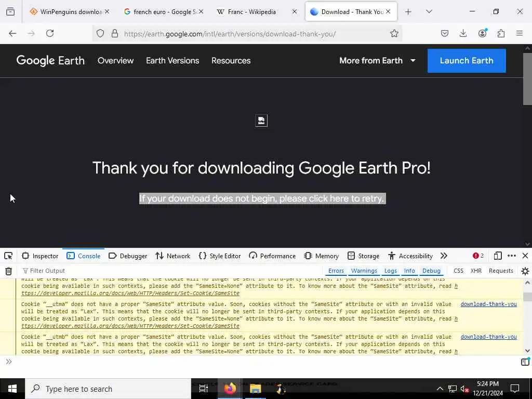This screenshot has width=532, height=399.
Task: Open the Accessibility devtools tab
Action: pyautogui.click(x=410, y=256)
